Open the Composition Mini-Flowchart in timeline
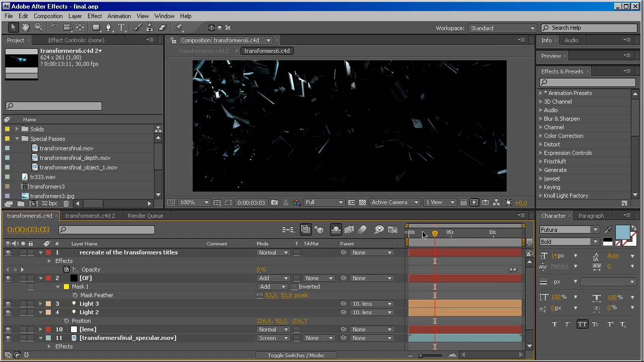The width and height of the screenshot is (644, 362). point(288,230)
